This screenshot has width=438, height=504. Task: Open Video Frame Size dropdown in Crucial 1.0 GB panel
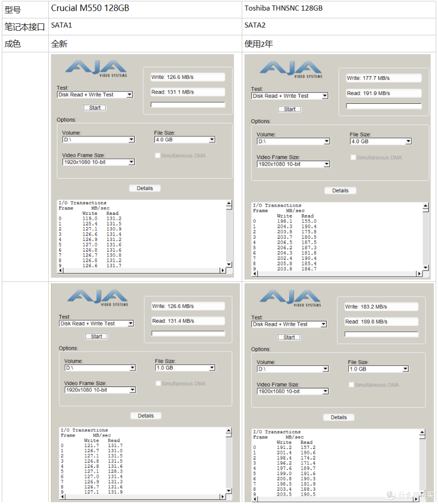pyautogui.click(x=100, y=390)
